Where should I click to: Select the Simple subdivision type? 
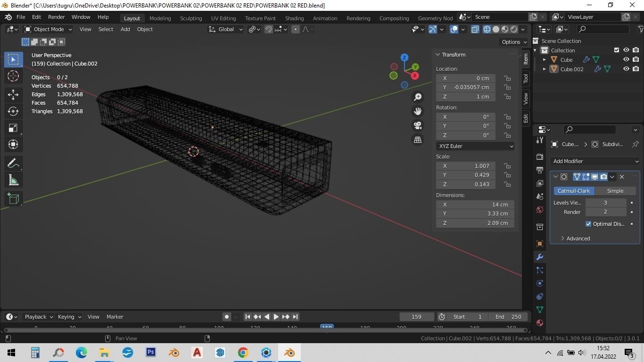[615, 191]
